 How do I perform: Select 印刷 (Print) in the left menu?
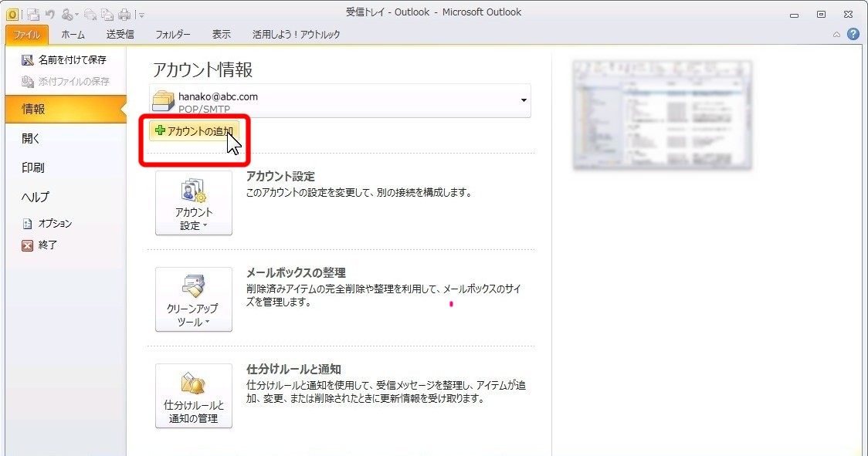pos(33,167)
